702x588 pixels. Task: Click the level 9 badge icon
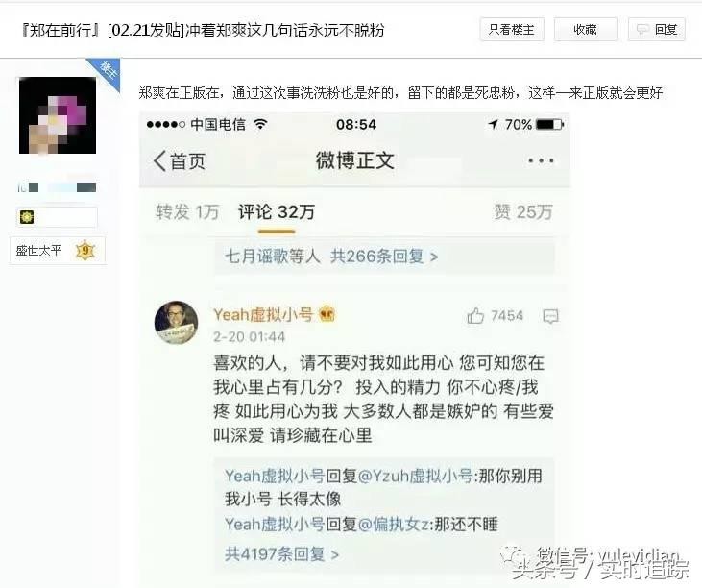point(85,251)
